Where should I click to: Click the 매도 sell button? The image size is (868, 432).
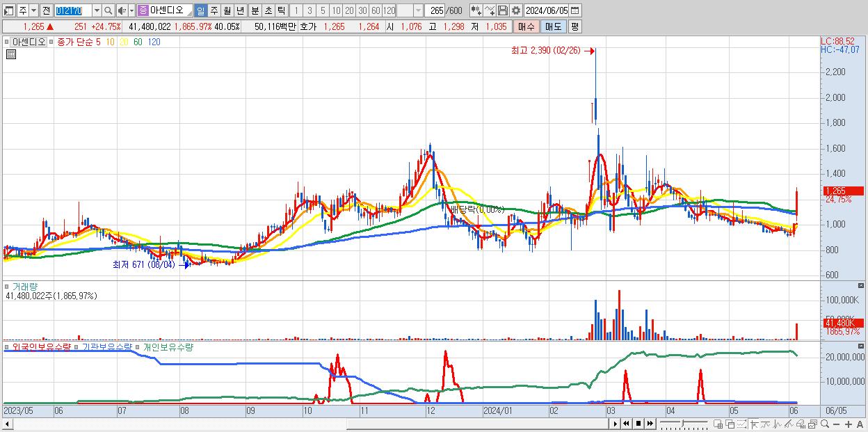click(x=553, y=26)
